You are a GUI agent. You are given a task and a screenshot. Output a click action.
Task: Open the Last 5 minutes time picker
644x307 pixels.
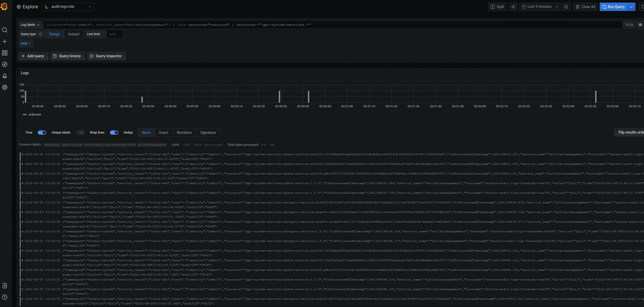point(540,7)
